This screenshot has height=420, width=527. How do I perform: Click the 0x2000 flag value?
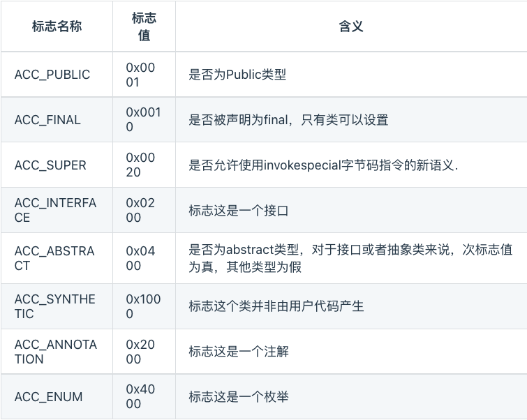point(140,352)
